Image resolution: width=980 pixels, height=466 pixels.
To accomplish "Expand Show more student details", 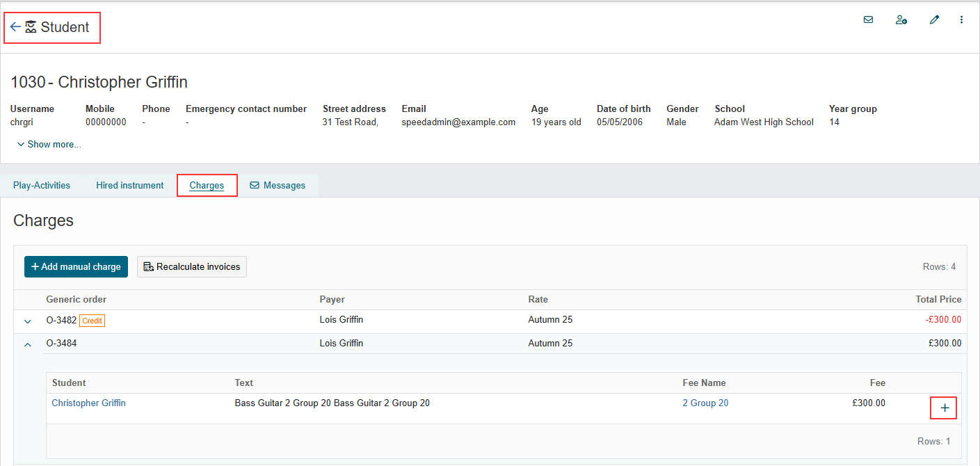I will coord(49,145).
